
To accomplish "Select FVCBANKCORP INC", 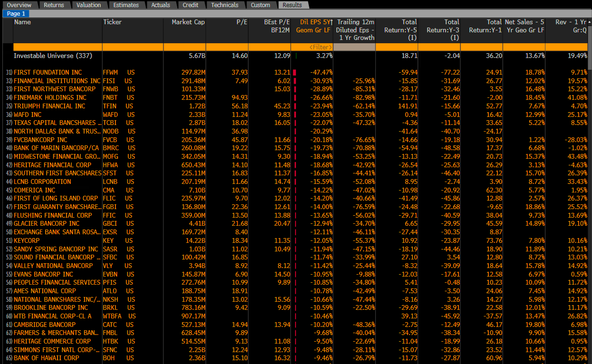I will (x=40, y=140).
